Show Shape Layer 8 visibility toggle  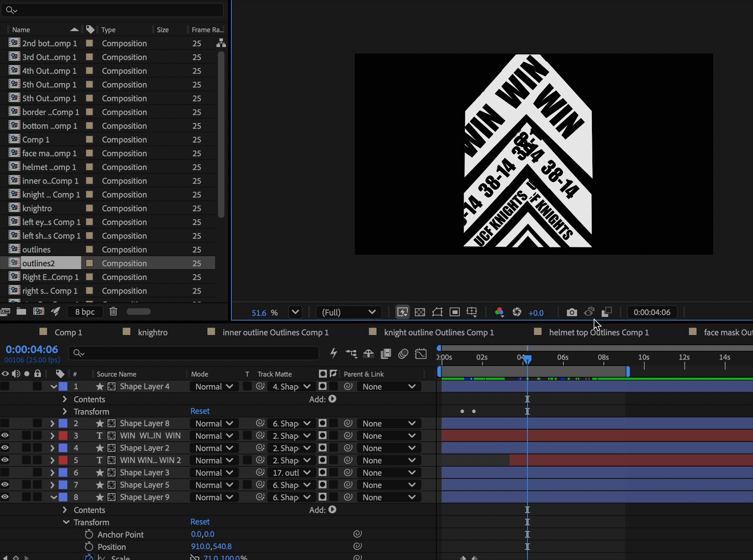(5, 423)
